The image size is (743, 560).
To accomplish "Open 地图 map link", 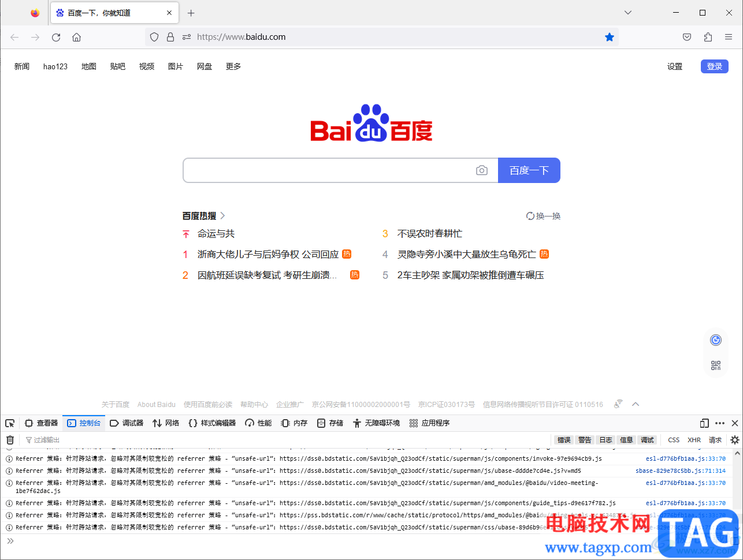I will 89,66.
